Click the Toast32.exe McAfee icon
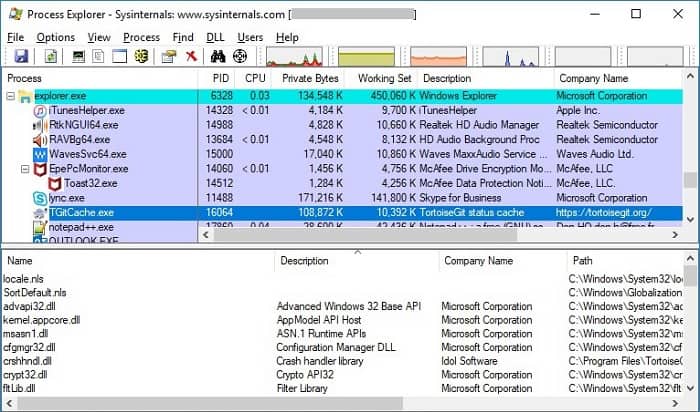Screen dimensions: 700x412 54,183
